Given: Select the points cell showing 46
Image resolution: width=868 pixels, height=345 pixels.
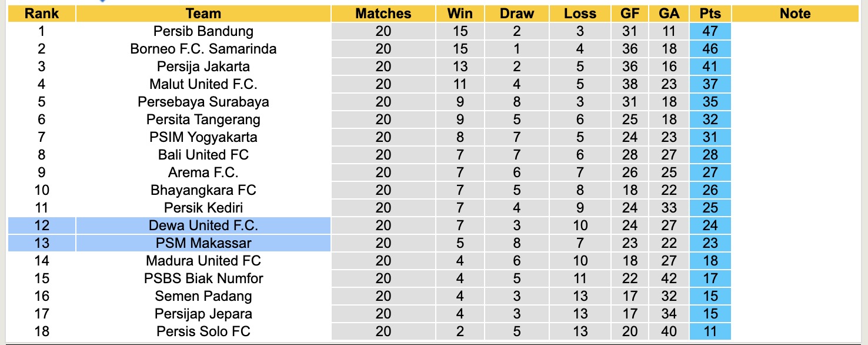Looking at the screenshot, I should [x=710, y=49].
